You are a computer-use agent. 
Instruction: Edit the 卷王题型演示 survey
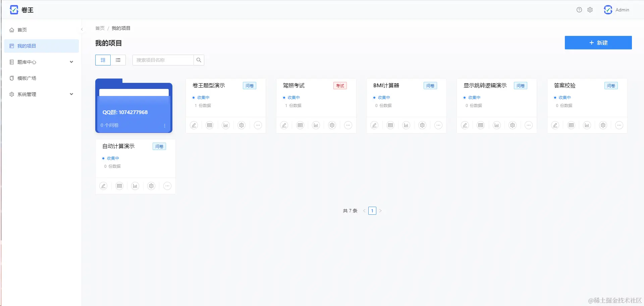[194, 125]
